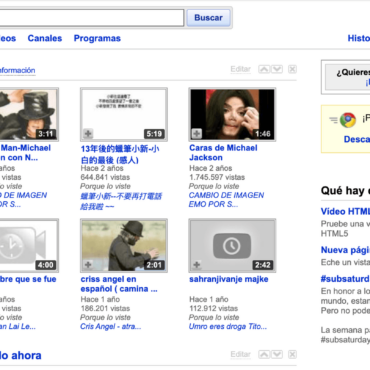370x370 pixels.
Task: Move recommendations section up with arrow icon
Action: 264,69
